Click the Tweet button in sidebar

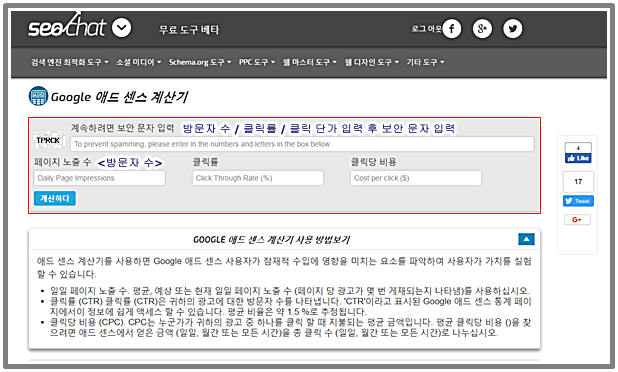tap(578, 201)
